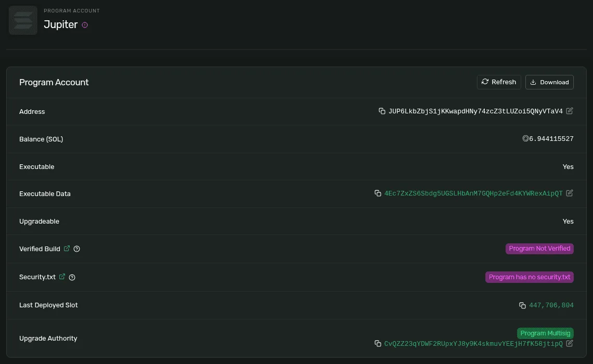Click the Program Account card heading
This screenshot has width=593, height=364.
pos(54,82)
